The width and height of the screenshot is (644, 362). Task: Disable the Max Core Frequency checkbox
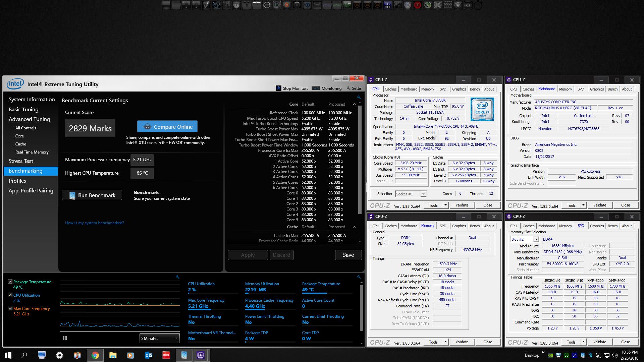click(x=10, y=309)
